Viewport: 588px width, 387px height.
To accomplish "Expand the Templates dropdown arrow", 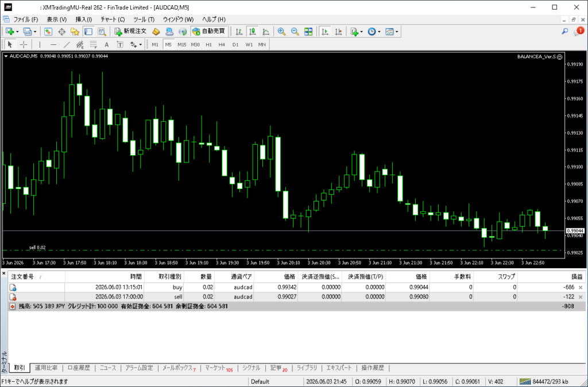I will (x=397, y=32).
